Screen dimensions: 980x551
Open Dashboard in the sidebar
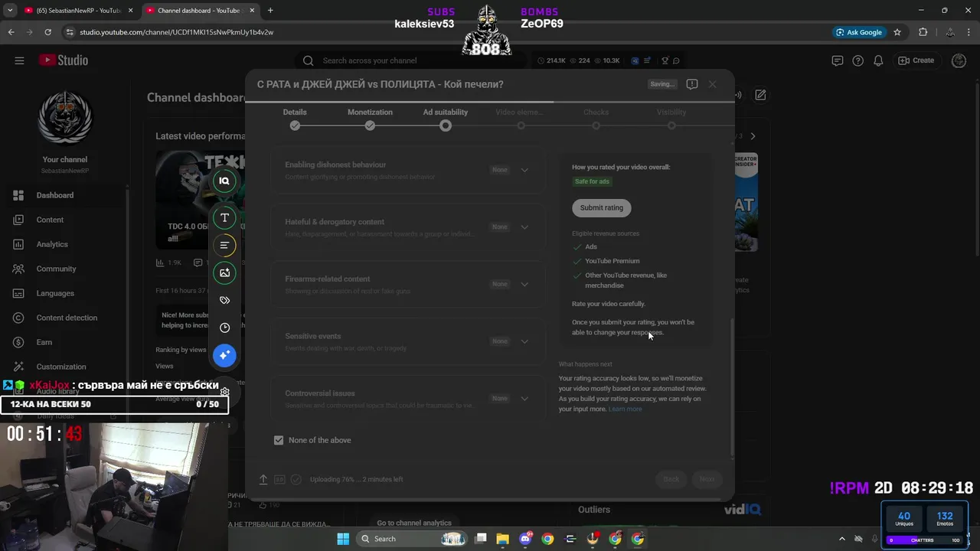point(64,195)
